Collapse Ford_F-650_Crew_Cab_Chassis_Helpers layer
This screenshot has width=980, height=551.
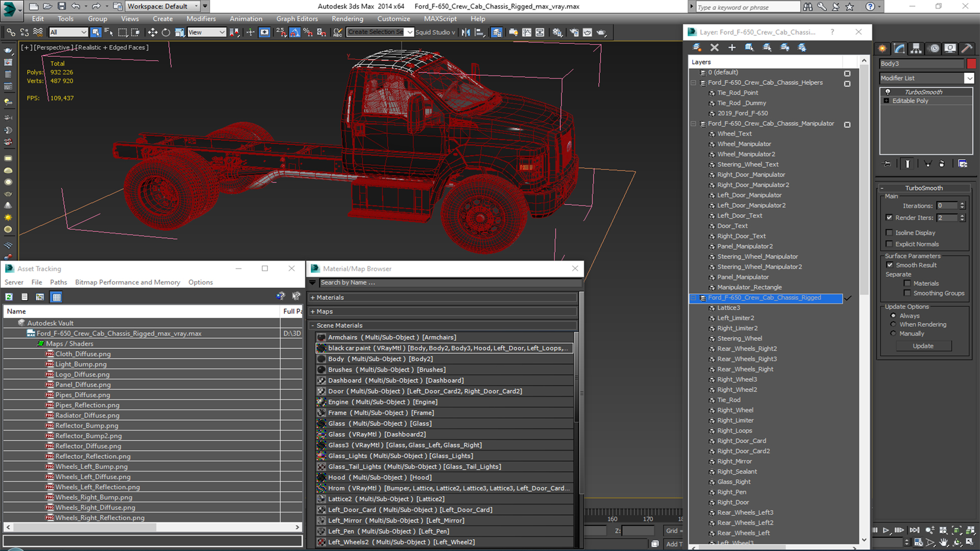[x=694, y=83]
